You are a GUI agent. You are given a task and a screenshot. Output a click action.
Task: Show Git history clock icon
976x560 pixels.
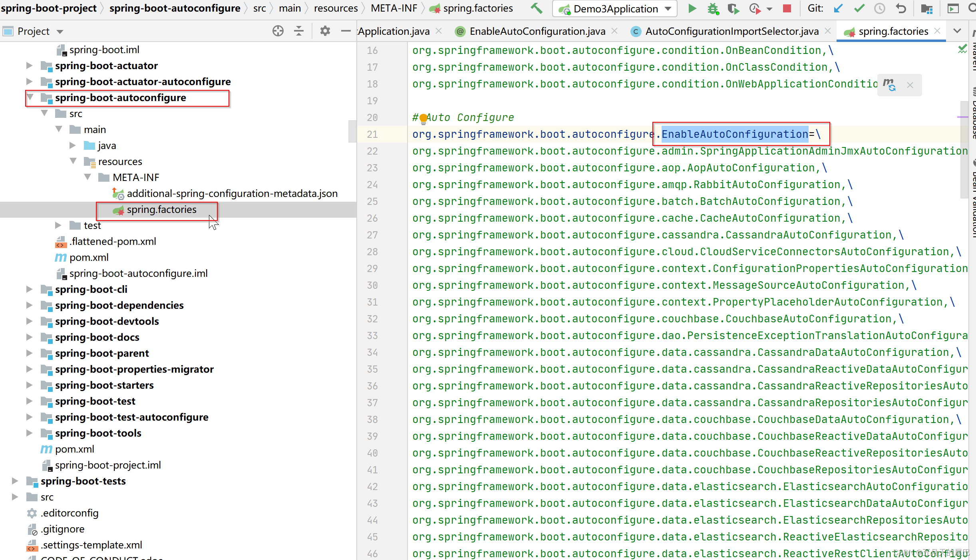(880, 8)
